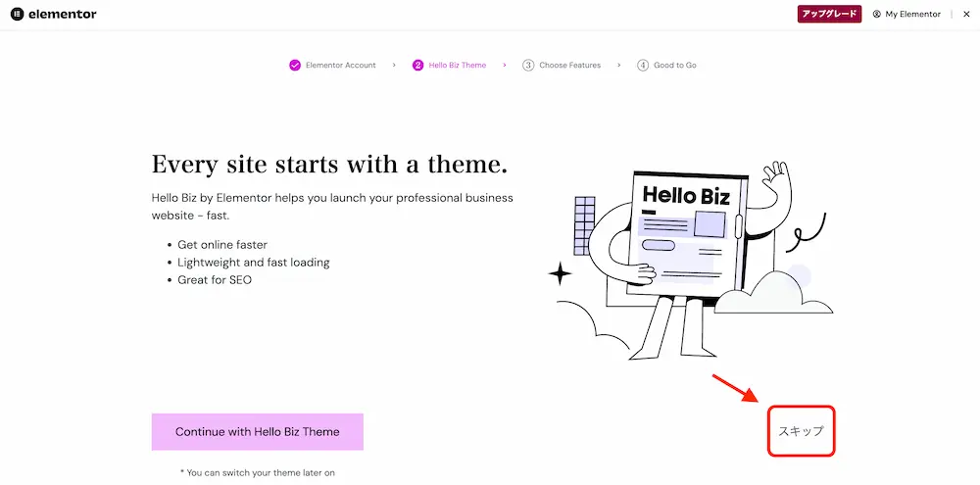This screenshot has width=980, height=485.
Task: Click step number 2 circle icon
Action: 418,65
